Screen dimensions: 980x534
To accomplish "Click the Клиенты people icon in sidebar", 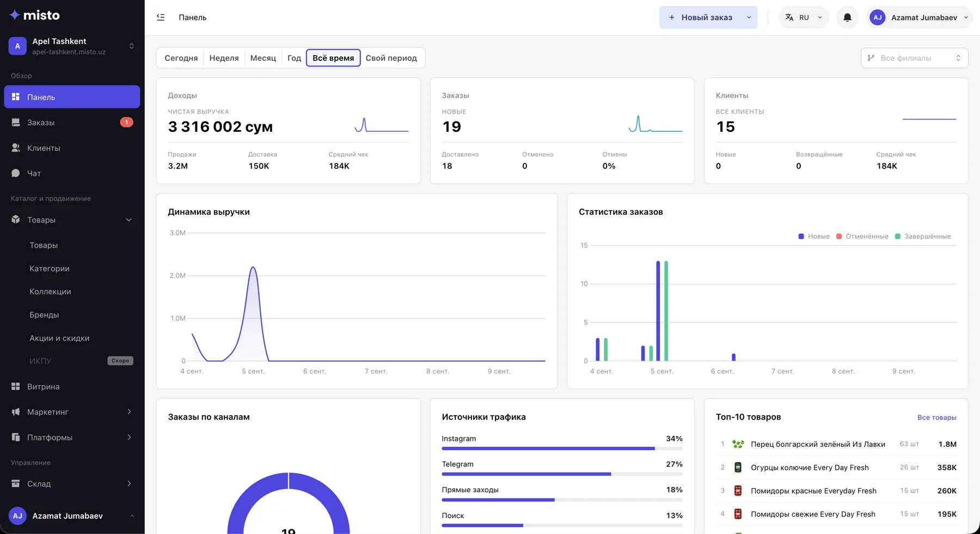I will (16, 148).
